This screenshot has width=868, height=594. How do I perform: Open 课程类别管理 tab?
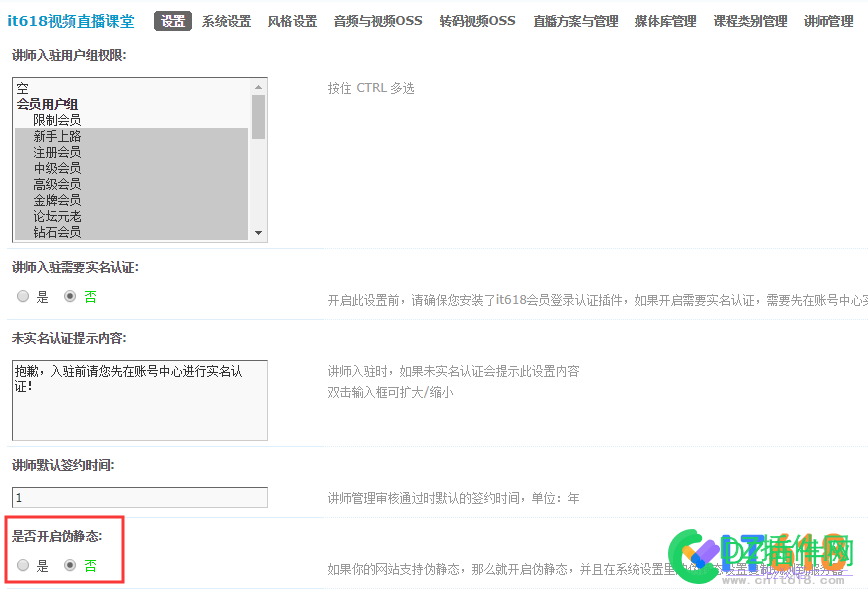[x=750, y=21]
